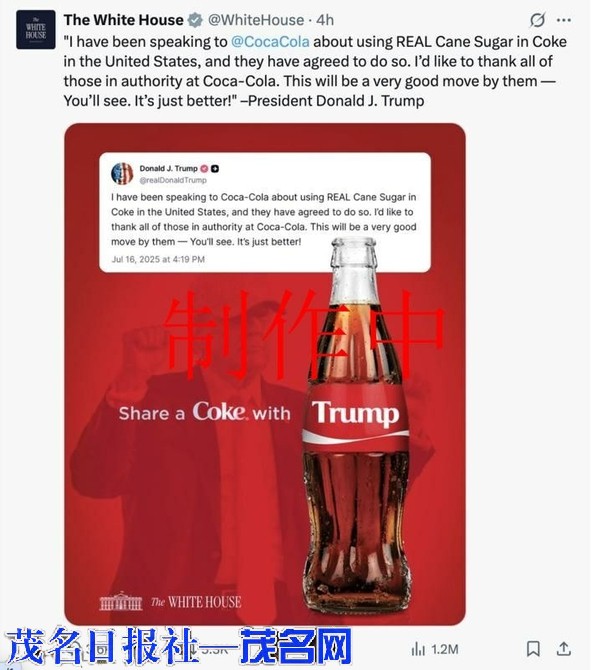
Task: Open the White House profile avatar
Action: click(x=36, y=30)
